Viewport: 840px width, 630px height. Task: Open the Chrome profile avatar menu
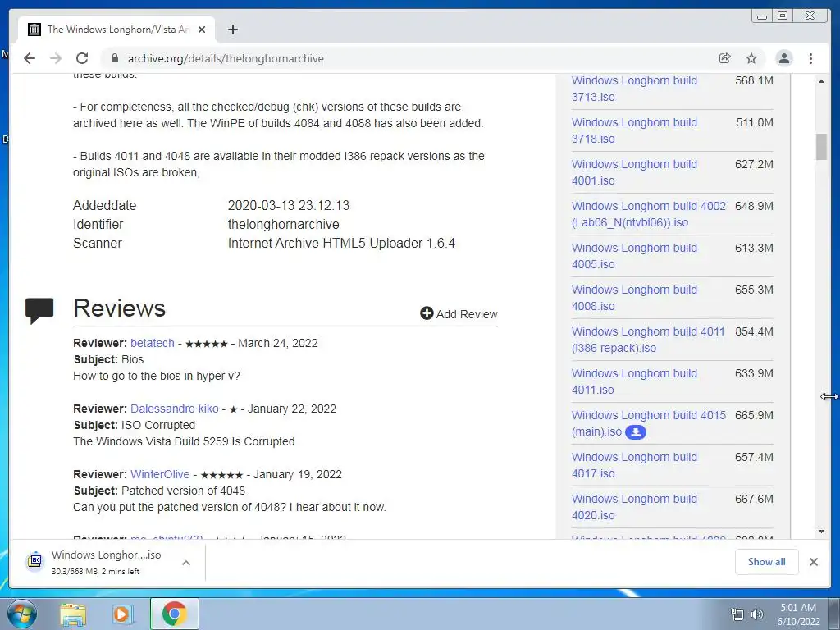click(783, 58)
